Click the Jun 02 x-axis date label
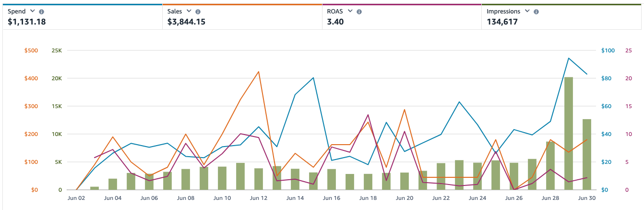Image resolution: width=644 pixels, height=210 pixels. click(76, 198)
